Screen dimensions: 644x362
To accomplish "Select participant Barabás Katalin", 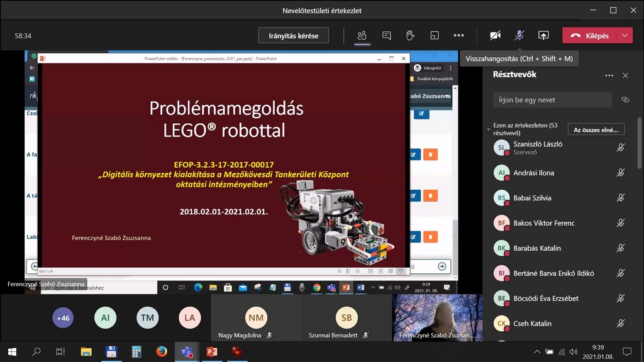I will [x=558, y=248].
